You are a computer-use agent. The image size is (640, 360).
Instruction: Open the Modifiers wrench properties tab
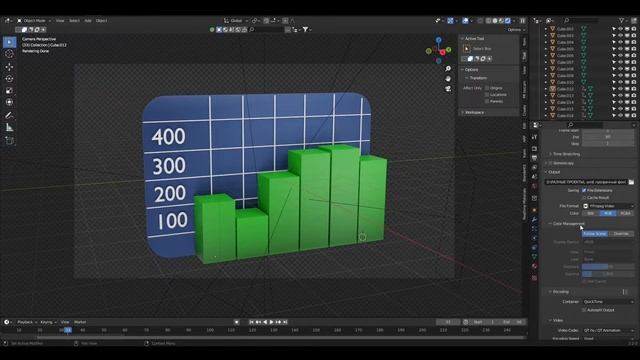(x=534, y=220)
